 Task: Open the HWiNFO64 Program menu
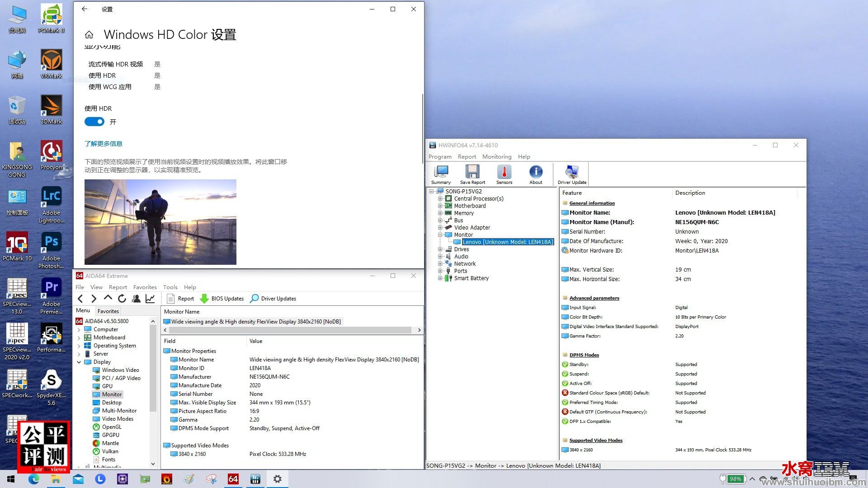(x=440, y=157)
